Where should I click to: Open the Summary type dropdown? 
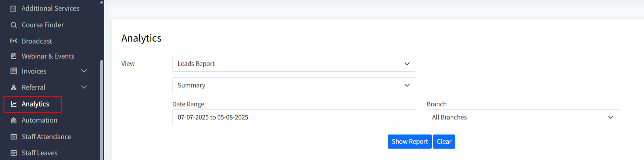pos(294,85)
